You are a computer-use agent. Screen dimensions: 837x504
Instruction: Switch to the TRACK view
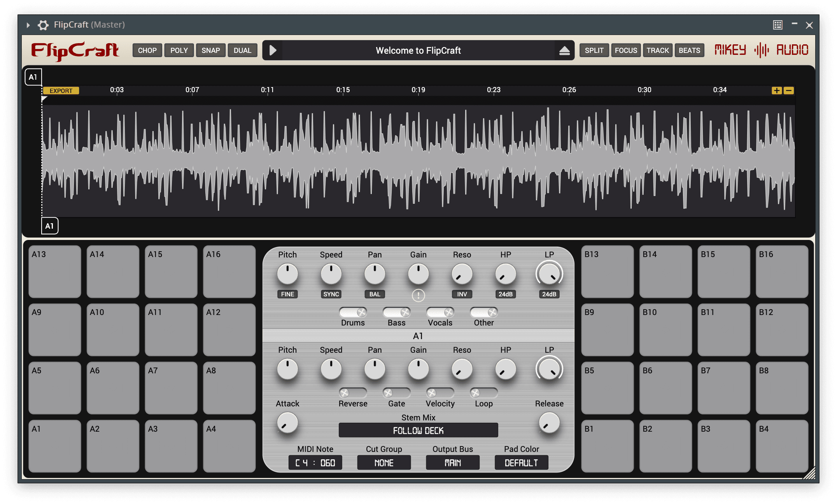658,51
